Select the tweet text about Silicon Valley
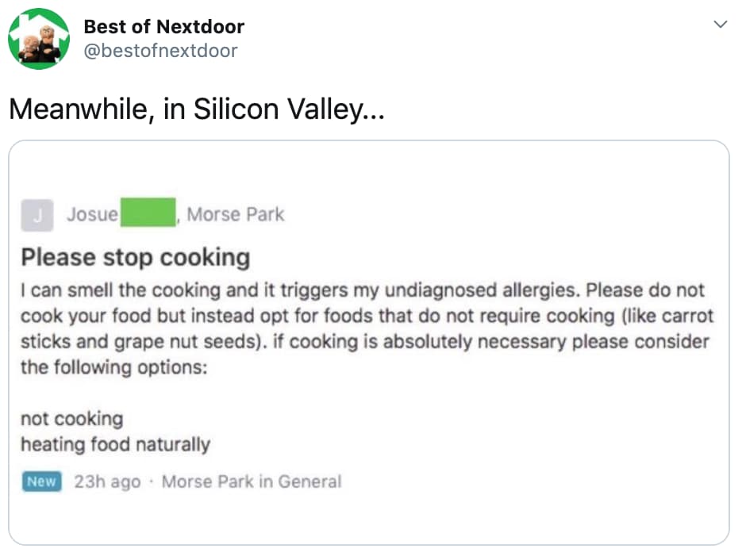 (196, 109)
